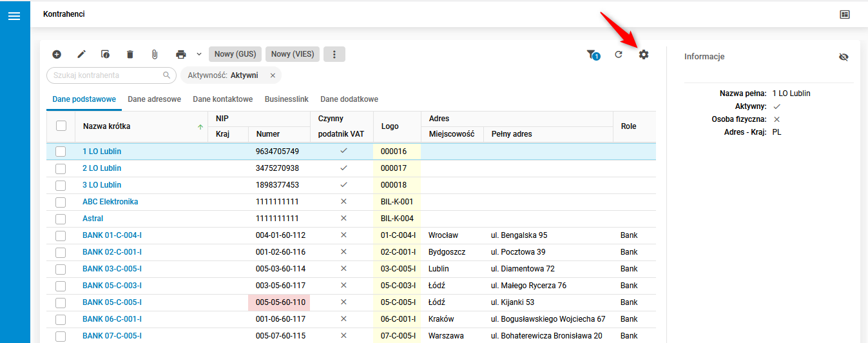Image resolution: width=868 pixels, height=343 pixels.
Task: Open the Astral kontrahent link
Action: [93, 219]
